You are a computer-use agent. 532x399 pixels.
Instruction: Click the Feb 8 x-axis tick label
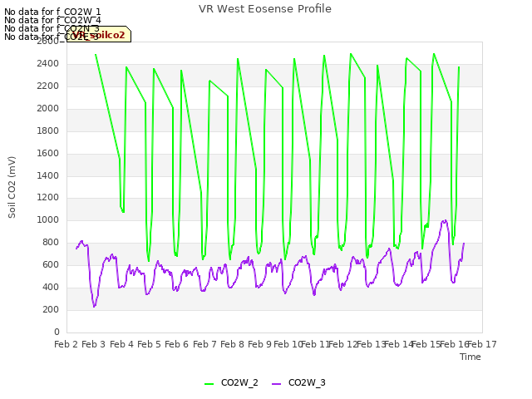point(232,344)
